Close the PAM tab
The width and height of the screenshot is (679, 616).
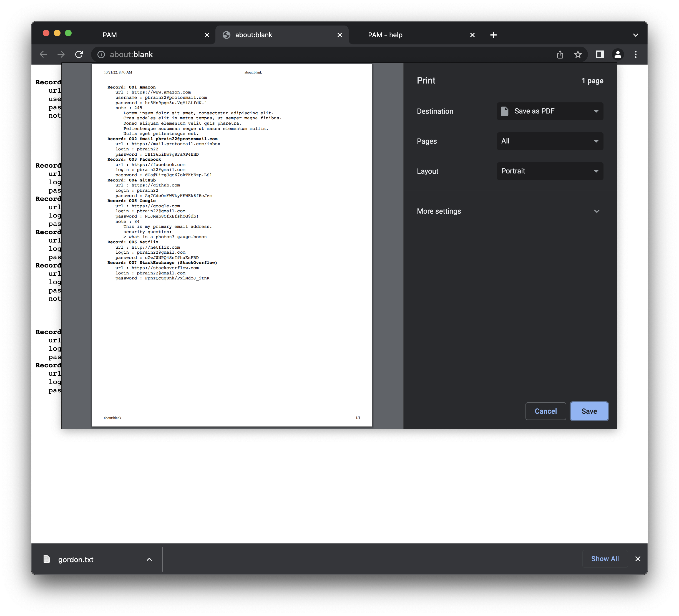coord(207,35)
